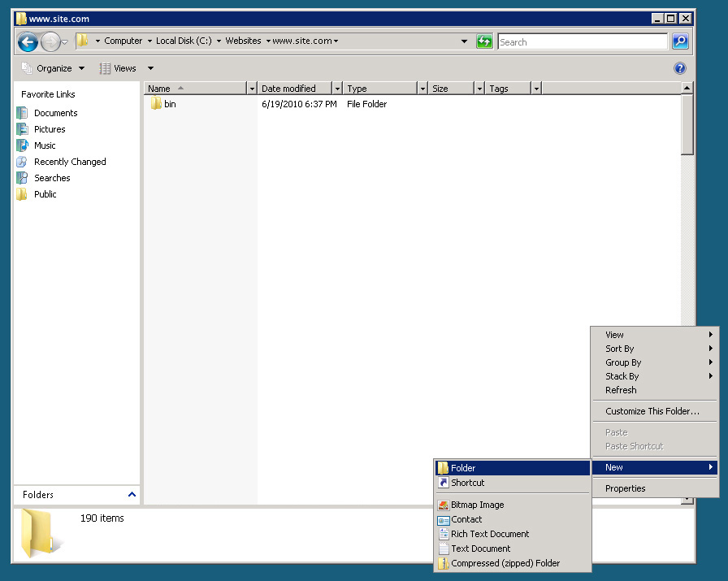Viewport: 728px width, 581px height.
Task: Open the Name column filter dropdown
Action: coord(252,89)
